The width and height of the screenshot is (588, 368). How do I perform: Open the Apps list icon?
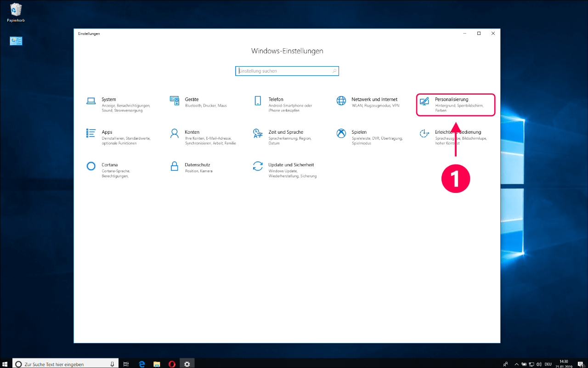pyautogui.click(x=91, y=133)
